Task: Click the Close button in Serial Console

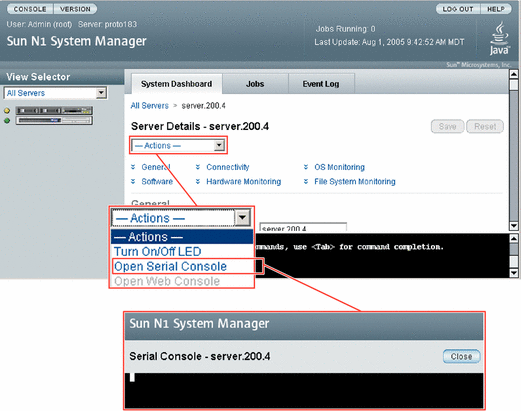Action: point(461,356)
